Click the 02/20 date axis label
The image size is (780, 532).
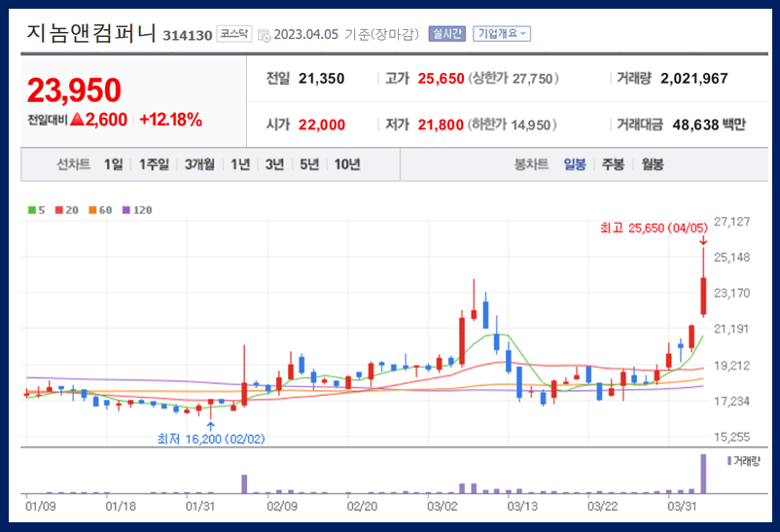click(x=362, y=506)
